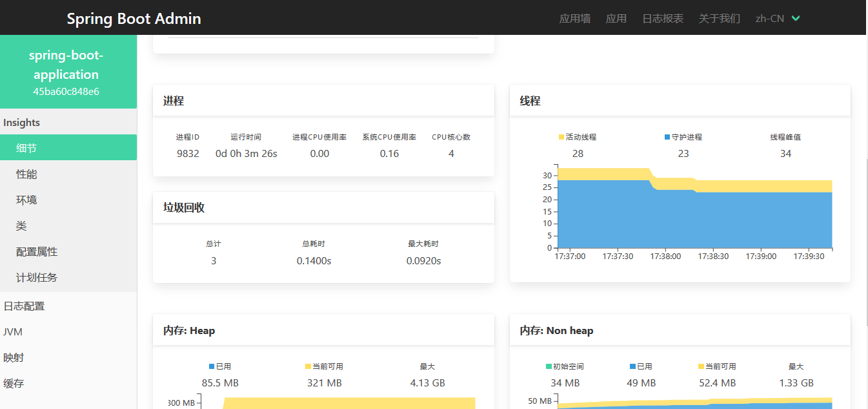Open 配置属性 in the sidebar
Screen dimensions: 868x409
[68, 251]
